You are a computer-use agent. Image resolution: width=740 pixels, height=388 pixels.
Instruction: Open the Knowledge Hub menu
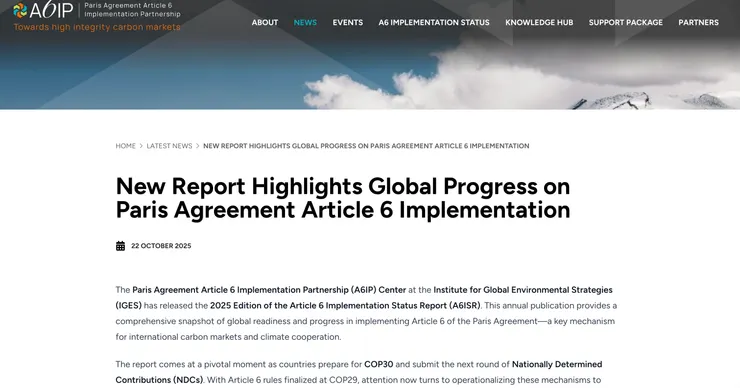coord(539,22)
